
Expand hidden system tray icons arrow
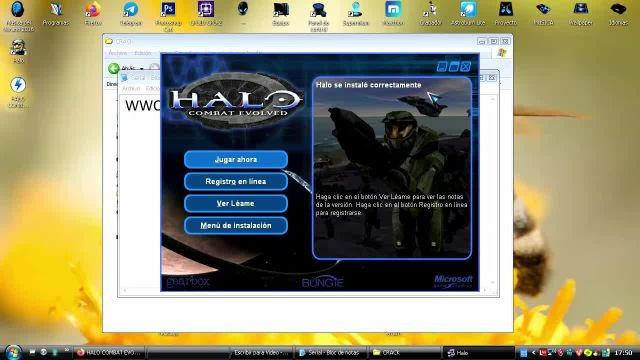pos(533,353)
